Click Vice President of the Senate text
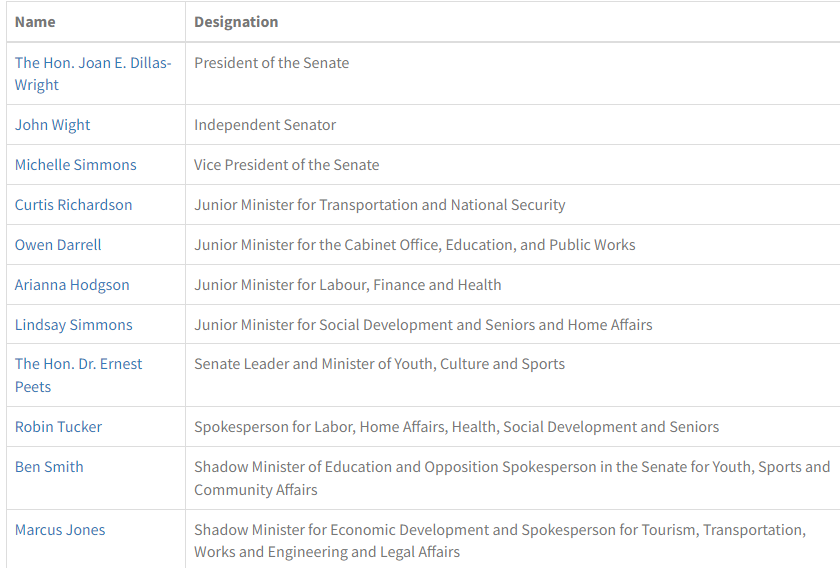This screenshot has width=840, height=568. 286,165
